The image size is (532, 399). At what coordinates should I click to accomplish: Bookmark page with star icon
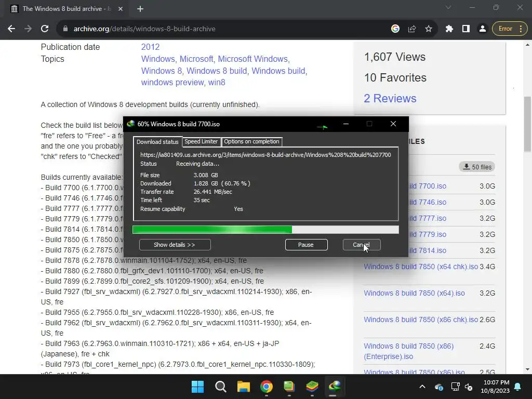[429, 29]
